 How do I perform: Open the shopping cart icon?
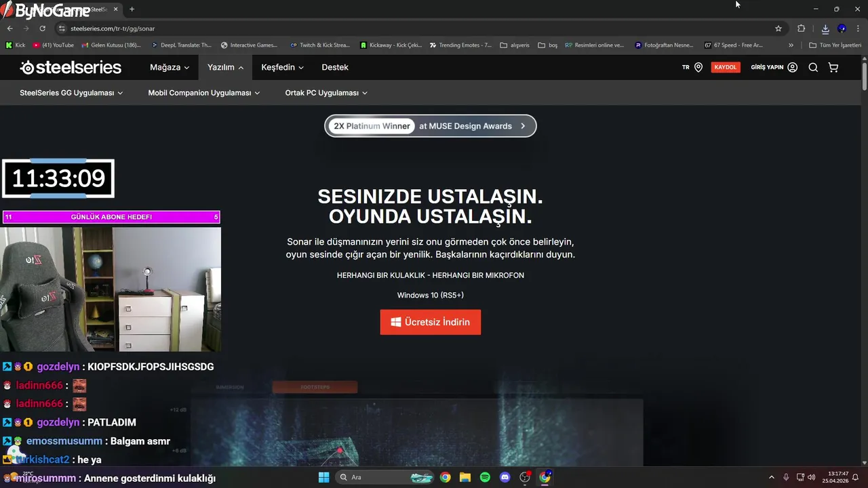(833, 67)
